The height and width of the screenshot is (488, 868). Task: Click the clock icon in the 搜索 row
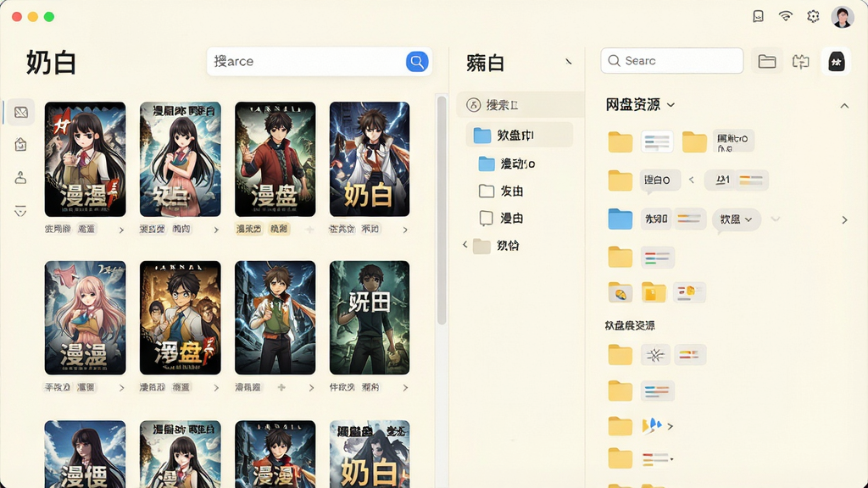pos(473,104)
